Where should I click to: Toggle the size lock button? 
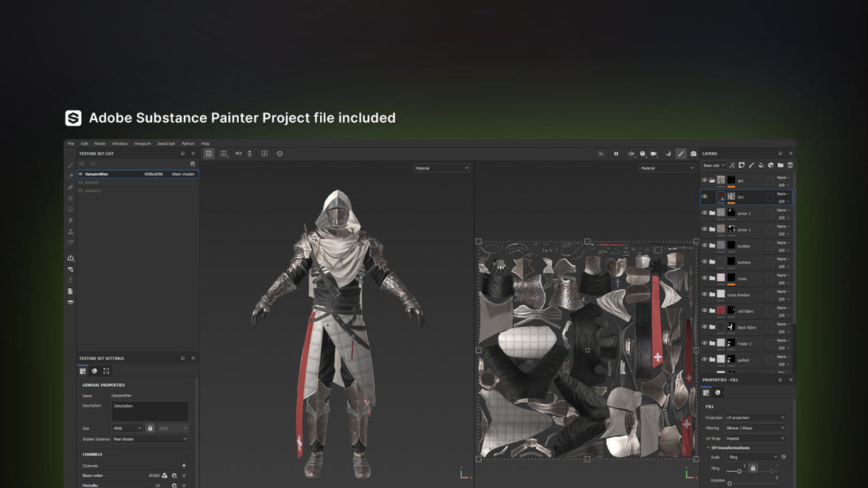150,427
